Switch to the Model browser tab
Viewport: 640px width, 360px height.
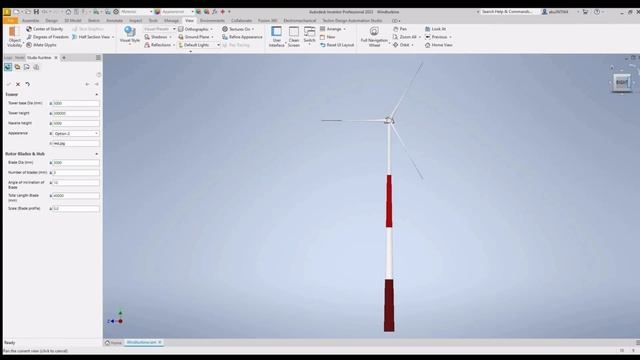coord(20,58)
